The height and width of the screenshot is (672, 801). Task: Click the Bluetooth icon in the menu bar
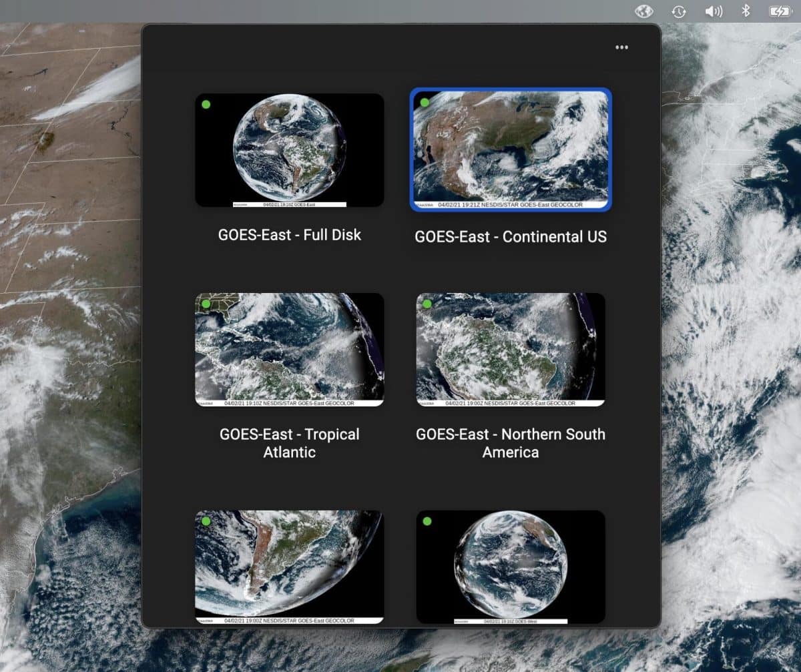744,11
